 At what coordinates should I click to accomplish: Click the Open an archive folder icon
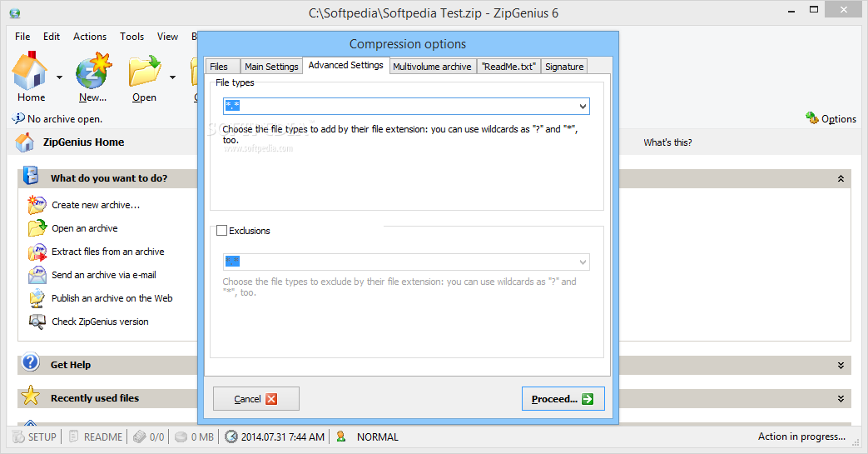[x=37, y=227]
